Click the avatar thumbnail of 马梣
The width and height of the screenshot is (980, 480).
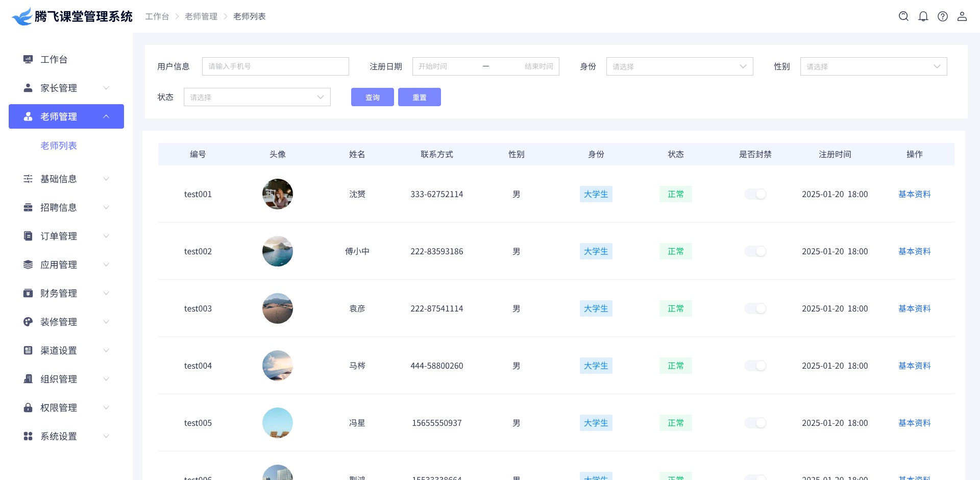click(x=277, y=366)
